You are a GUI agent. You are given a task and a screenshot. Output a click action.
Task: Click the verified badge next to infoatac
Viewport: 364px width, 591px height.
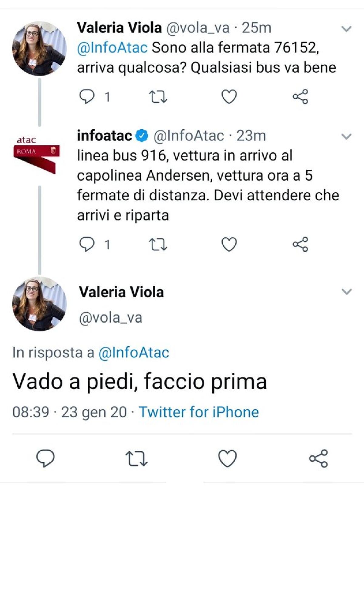[x=141, y=136]
